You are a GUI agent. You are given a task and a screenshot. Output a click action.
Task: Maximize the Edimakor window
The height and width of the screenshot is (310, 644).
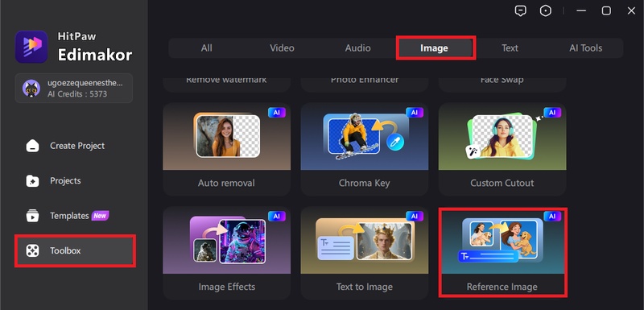click(x=606, y=11)
